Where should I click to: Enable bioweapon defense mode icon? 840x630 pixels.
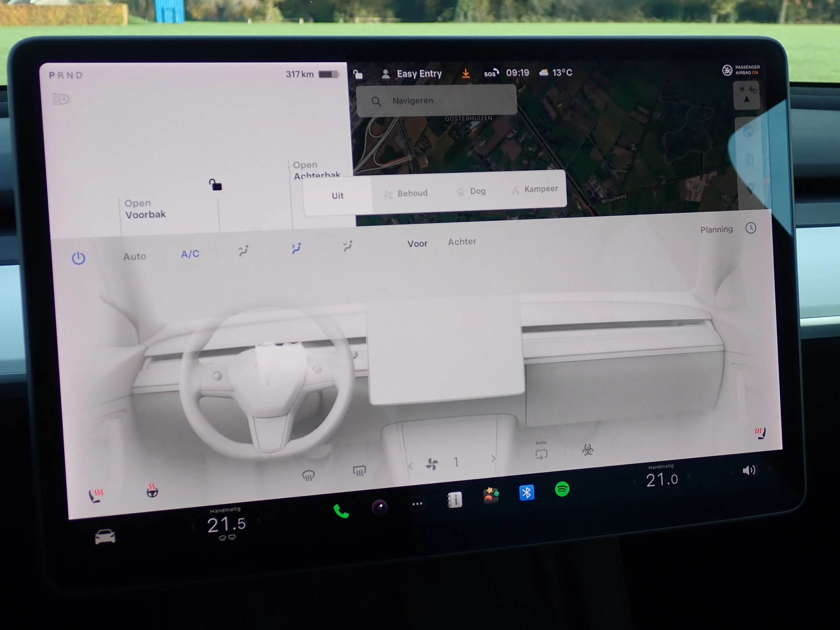click(588, 449)
